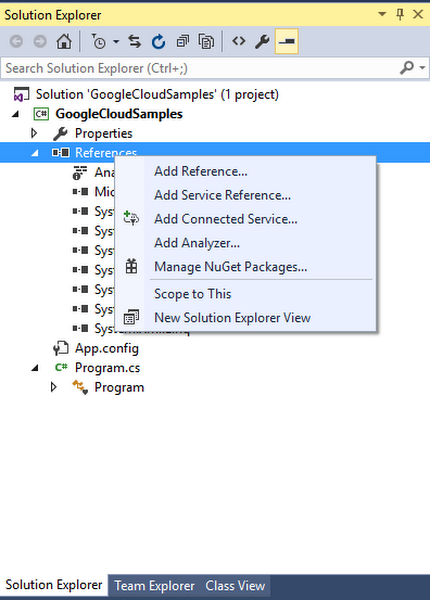This screenshot has height=600, width=430.
Task: Collapse the Program.cs node
Action: (35, 368)
